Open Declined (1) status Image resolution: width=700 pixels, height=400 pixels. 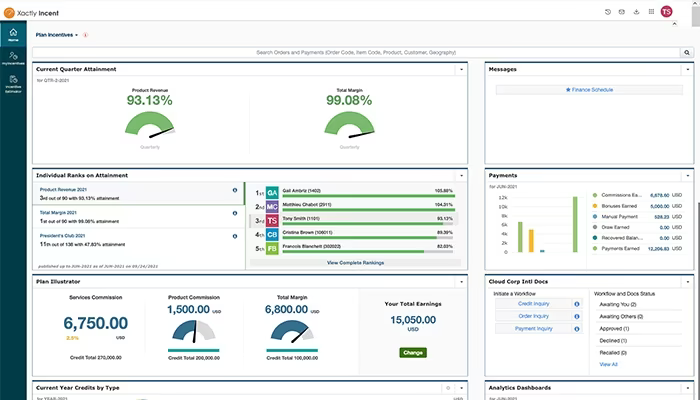point(613,341)
